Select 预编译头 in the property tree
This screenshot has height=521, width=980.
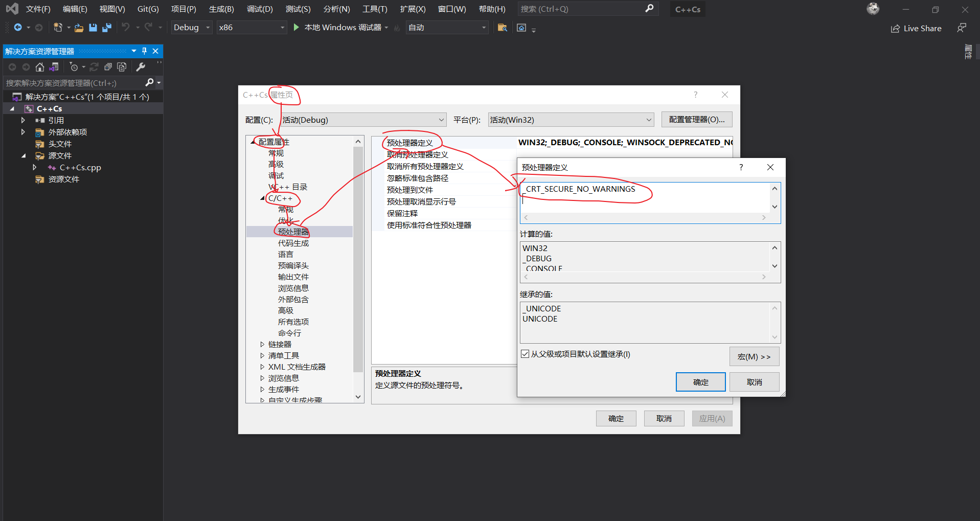tap(293, 266)
